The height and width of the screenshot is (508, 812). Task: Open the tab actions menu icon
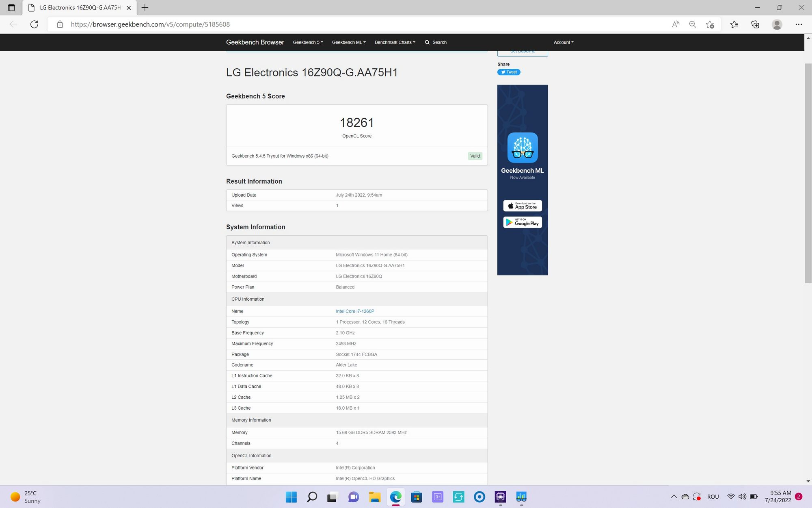point(11,8)
